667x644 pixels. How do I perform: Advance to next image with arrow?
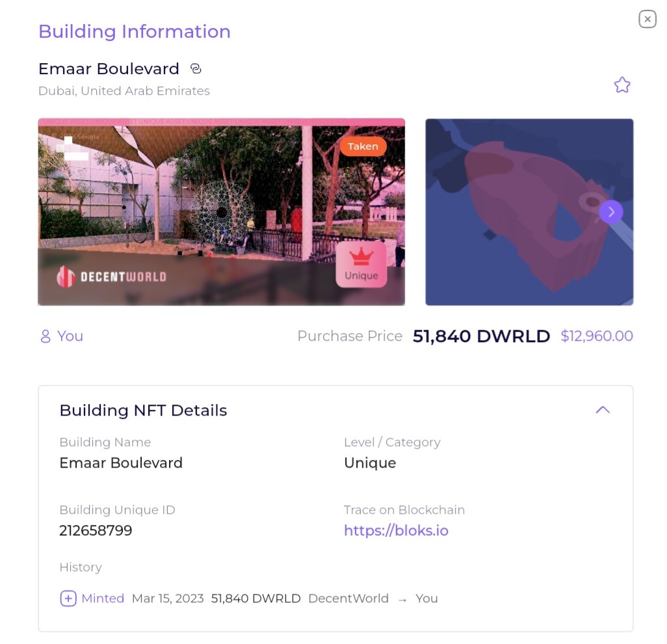(611, 211)
